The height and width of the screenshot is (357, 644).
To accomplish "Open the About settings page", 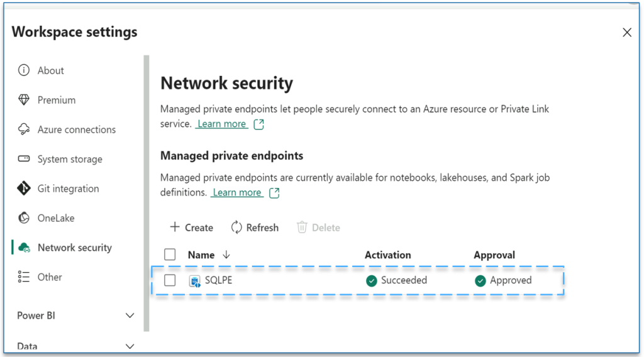I will click(50, 70).
